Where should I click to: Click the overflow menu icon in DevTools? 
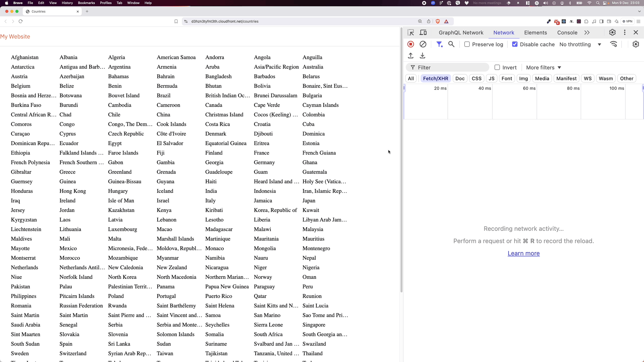coord(626,32)
